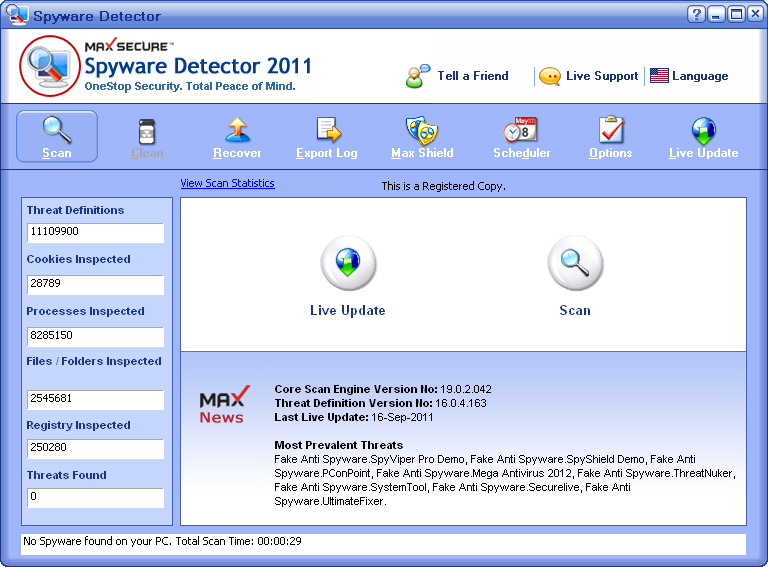The height and width of the screenshot is (567, 768).
Task: Click the Processes Inspected value field
Action: pos(95,337)
